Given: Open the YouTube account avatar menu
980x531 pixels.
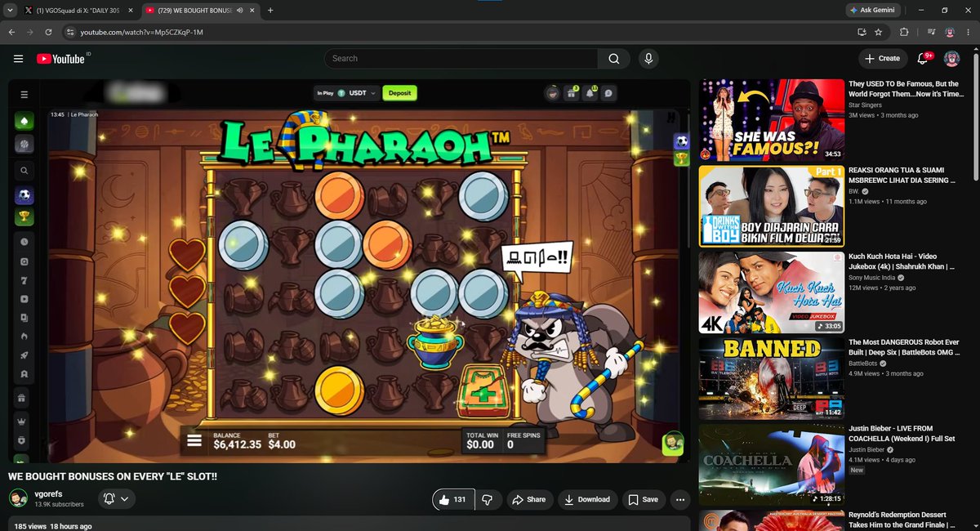Looking at the screenshot, I should pyautogui.click(x=951, y=59).
